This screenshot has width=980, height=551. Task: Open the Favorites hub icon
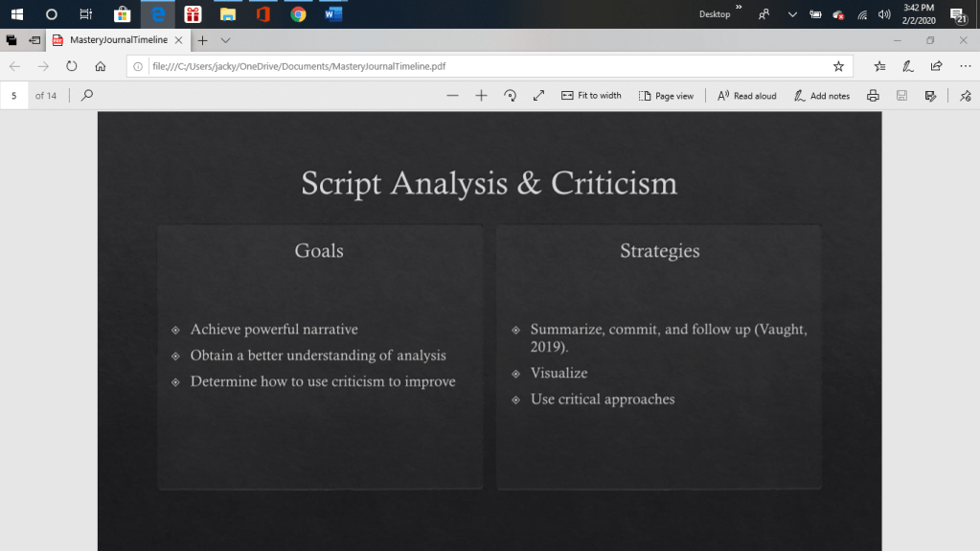click(x=879, y=66)
